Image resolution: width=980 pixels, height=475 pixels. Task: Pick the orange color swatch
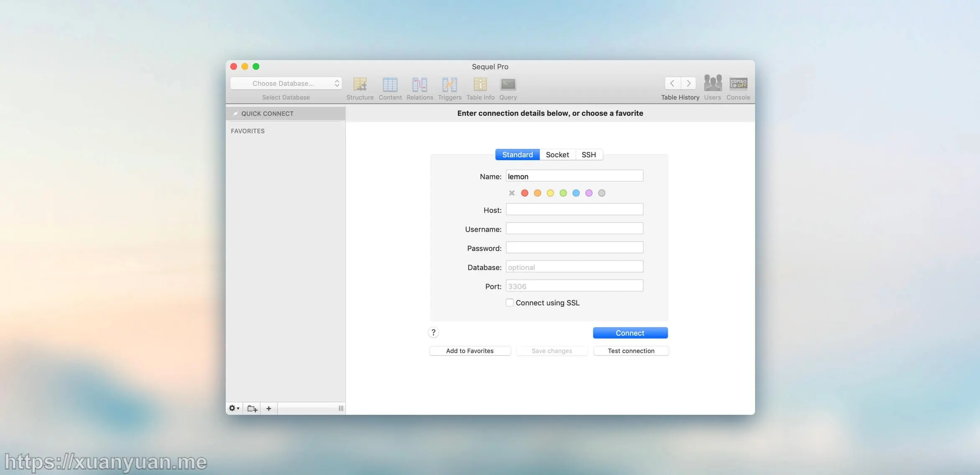click(x=538, y=193)
